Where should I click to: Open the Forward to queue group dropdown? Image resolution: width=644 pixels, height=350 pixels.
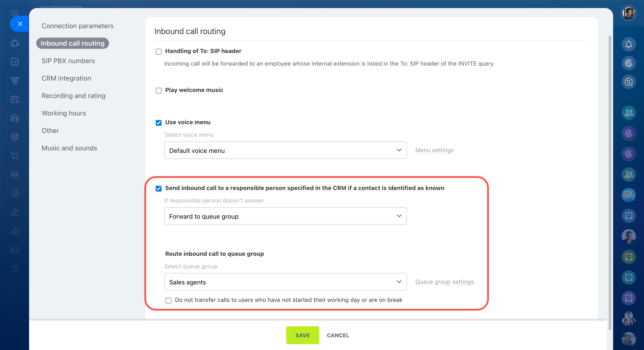(x=285, y=216)
